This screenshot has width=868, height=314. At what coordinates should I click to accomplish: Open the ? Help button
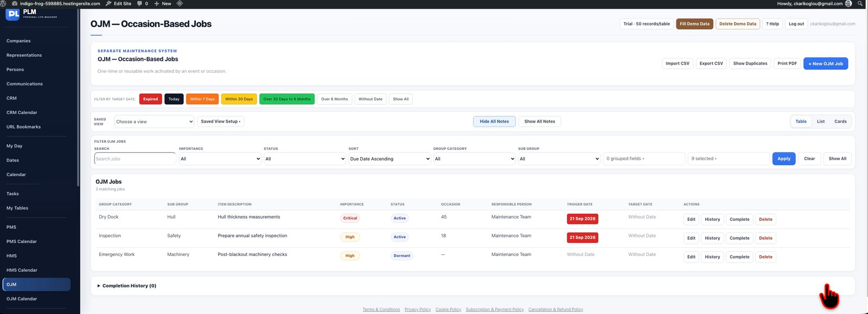(773, 24)
